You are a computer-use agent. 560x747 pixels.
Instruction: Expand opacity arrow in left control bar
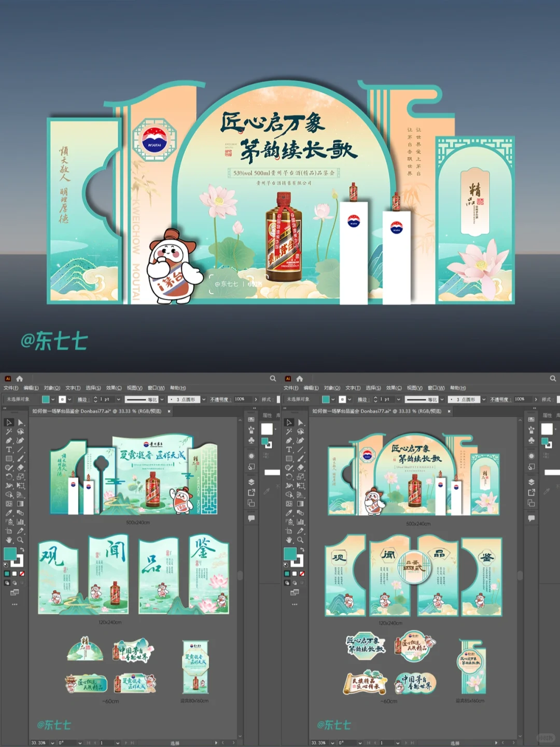click(x=256, y=399)
